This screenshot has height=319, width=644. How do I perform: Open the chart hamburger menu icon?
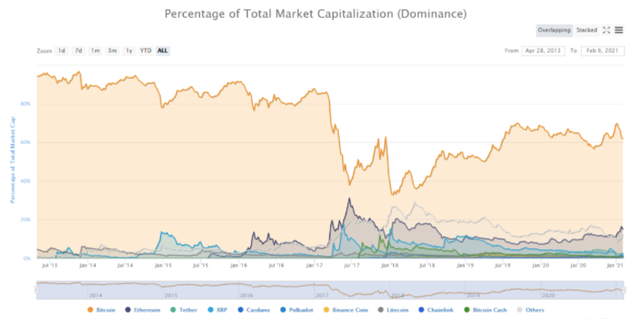click(619, 30)
